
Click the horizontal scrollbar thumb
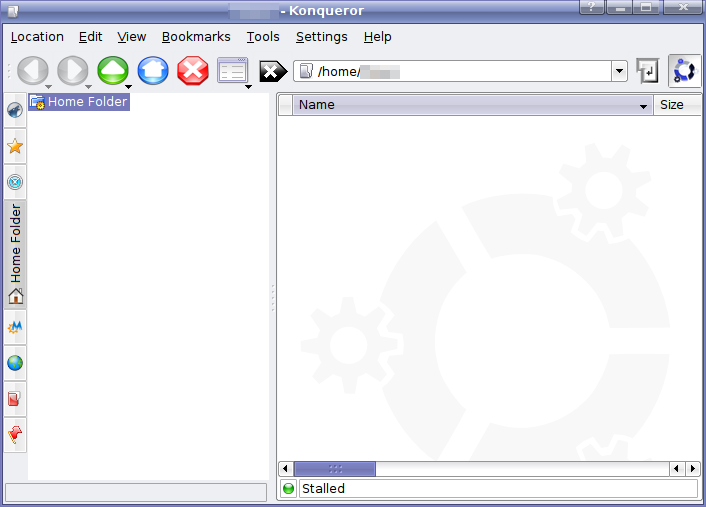335,469
